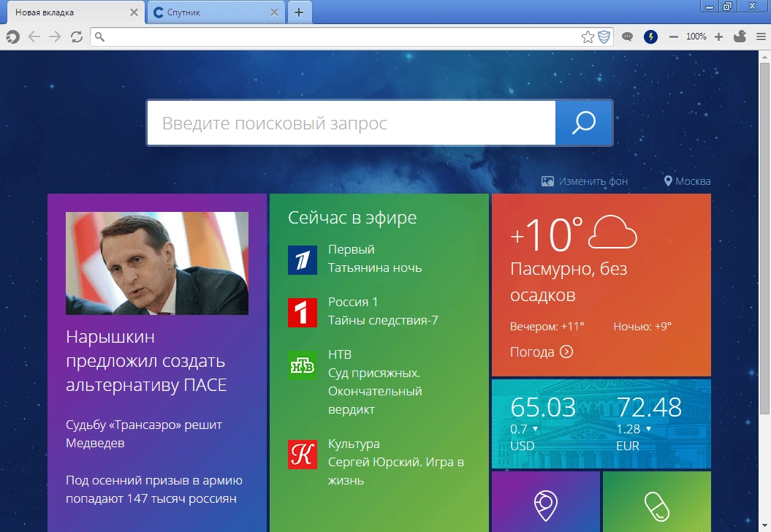Open the map pin tile

tap(546, 501)
